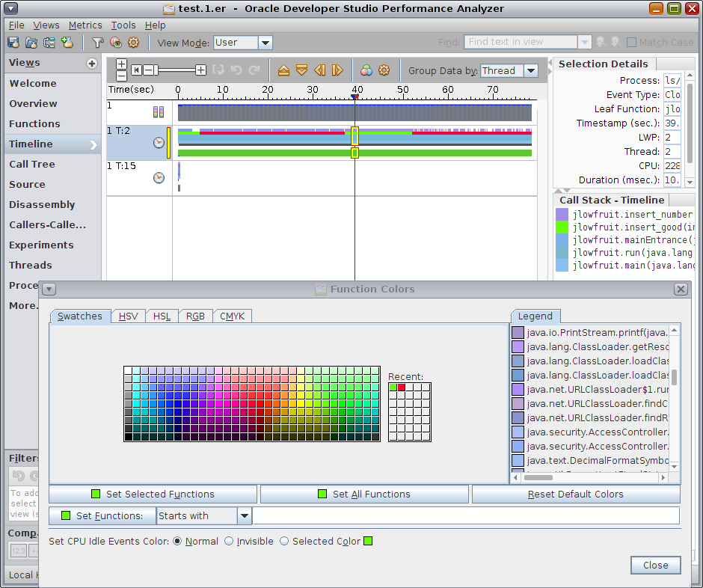Pick the red recent color swatch
This screenshot has width=703, height=588.
pyautogui.click(x=402, y=387)
